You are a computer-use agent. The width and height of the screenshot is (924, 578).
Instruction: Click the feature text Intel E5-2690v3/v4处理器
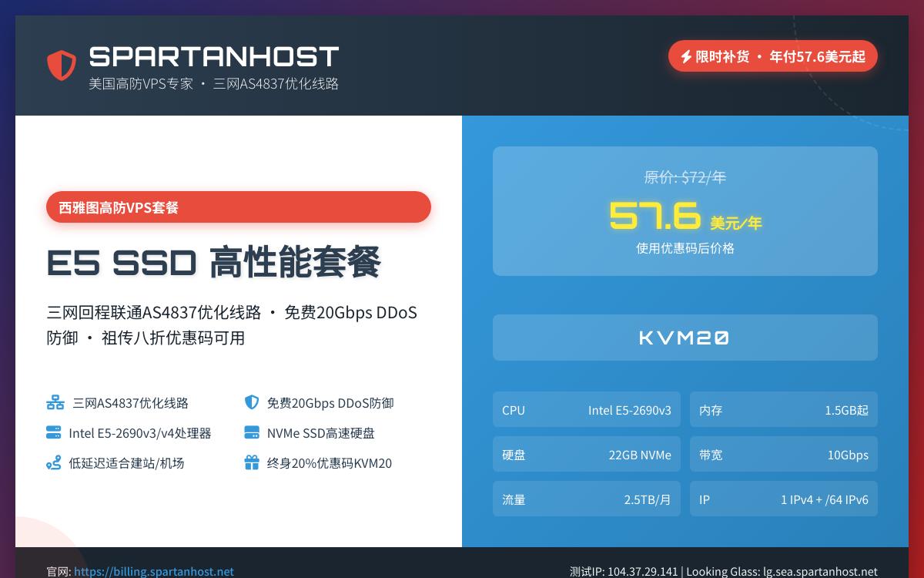[x=140, y=433]
